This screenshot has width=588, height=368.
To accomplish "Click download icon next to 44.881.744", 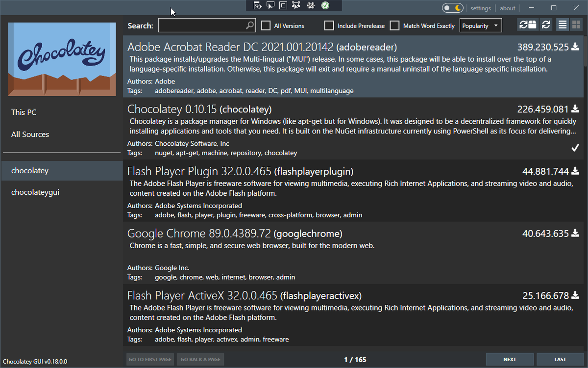I will click(x=575, y=171).
